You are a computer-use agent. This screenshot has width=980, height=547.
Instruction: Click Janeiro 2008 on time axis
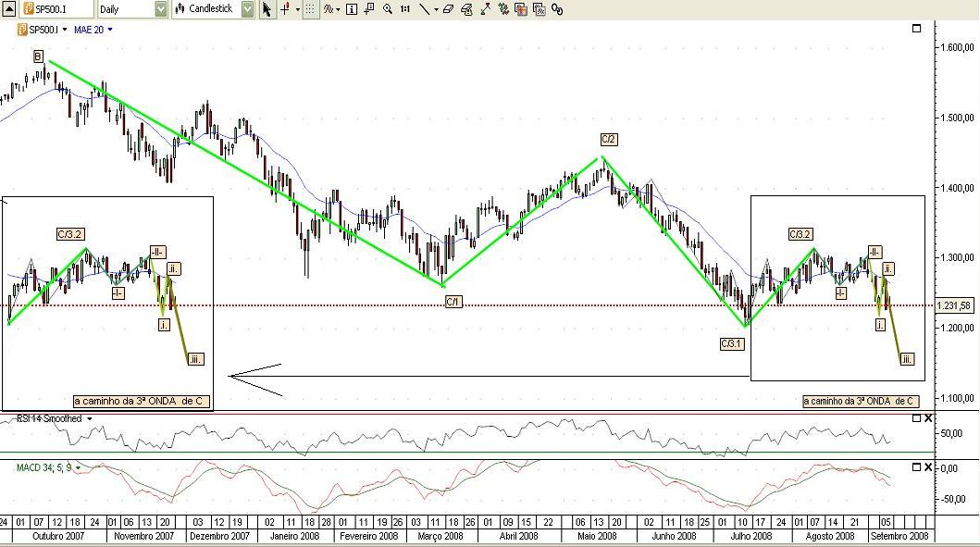(x=294, y=536)
